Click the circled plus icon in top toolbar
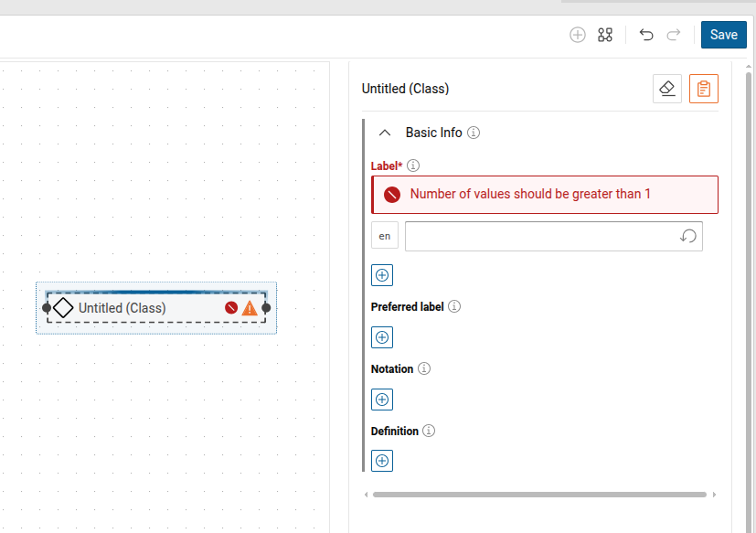This screenshot has height=533, width=756. click(x=578, y=35)
